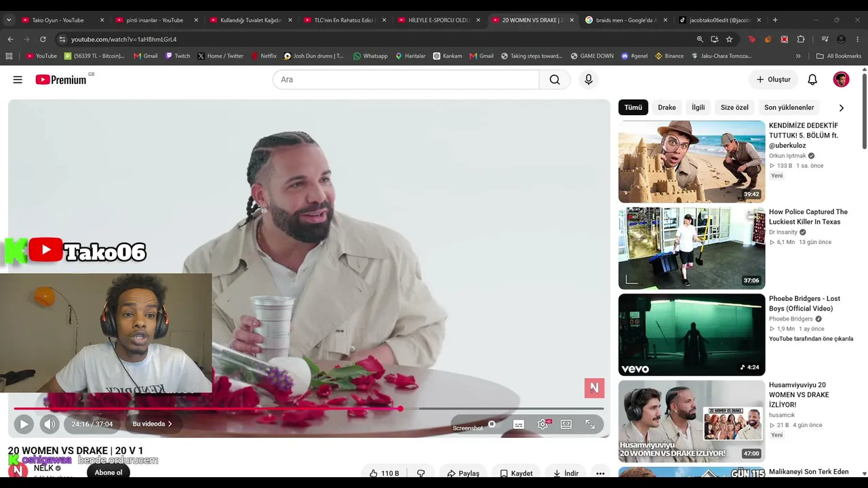Open the Netflix bookmark
The width and height of the screenshot is (868, 488).
coord(264,56)
